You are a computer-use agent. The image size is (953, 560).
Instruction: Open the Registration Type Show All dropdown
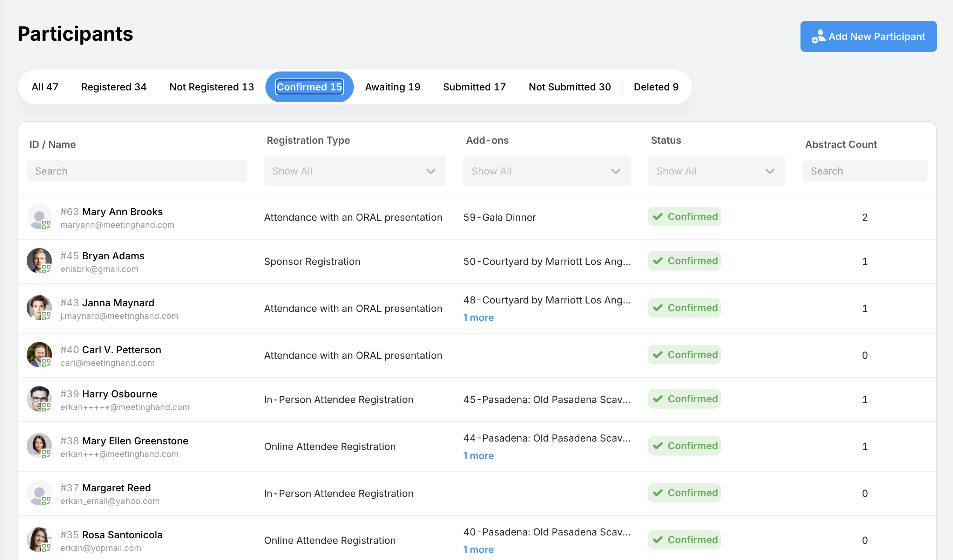click(355, 171)
